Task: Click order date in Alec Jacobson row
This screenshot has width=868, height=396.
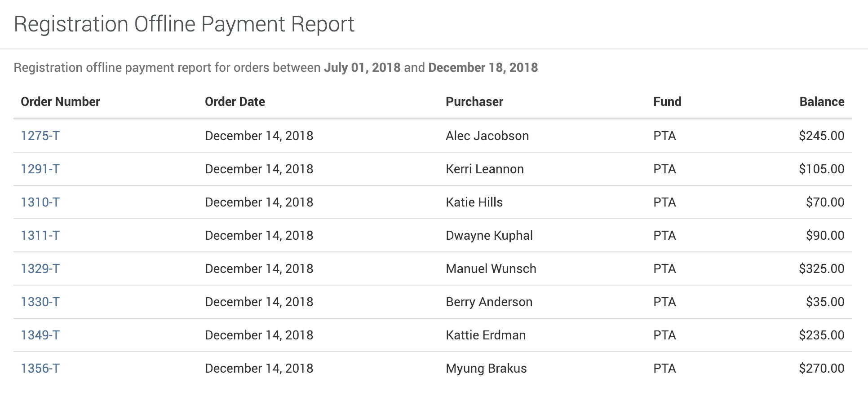Action: [x=259, y=136]
